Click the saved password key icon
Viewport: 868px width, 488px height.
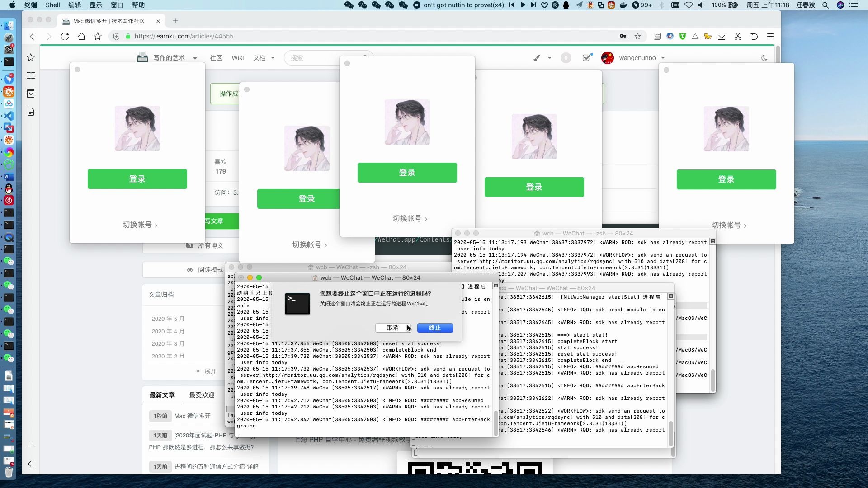(x=623, y=36)
